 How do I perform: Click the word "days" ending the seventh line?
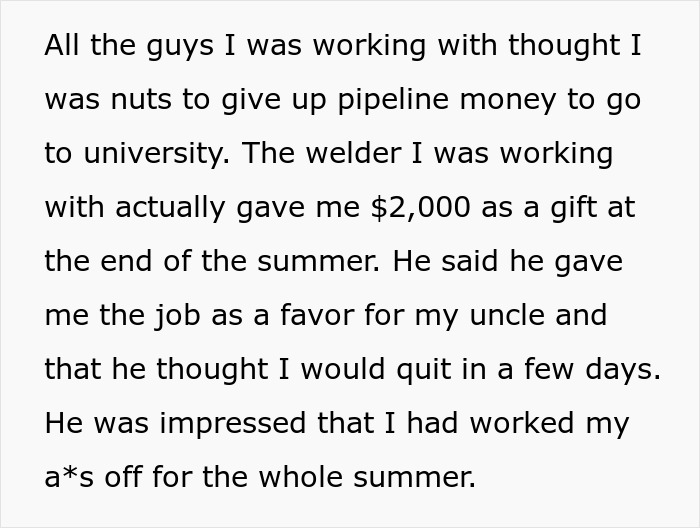pos(622,370)
